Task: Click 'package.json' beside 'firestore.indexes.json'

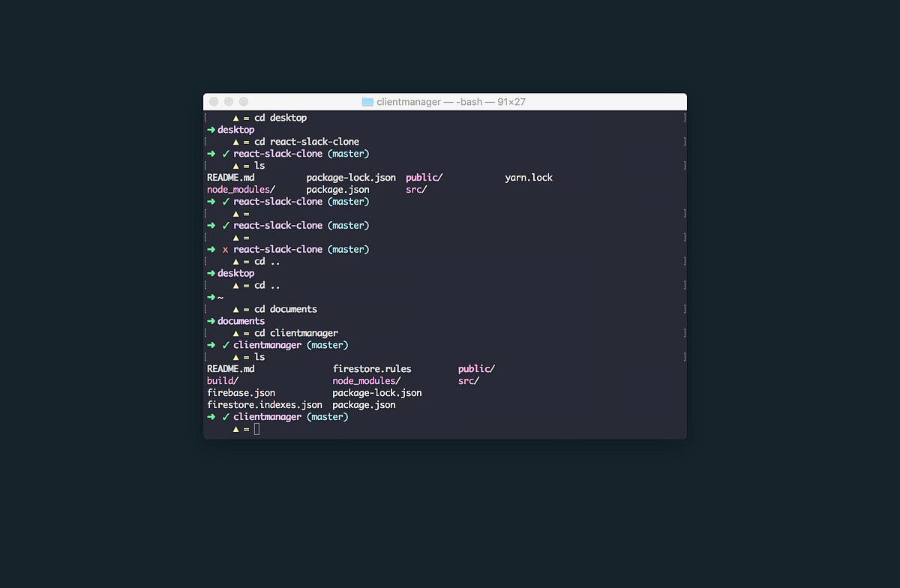Action: click(364, 405)
